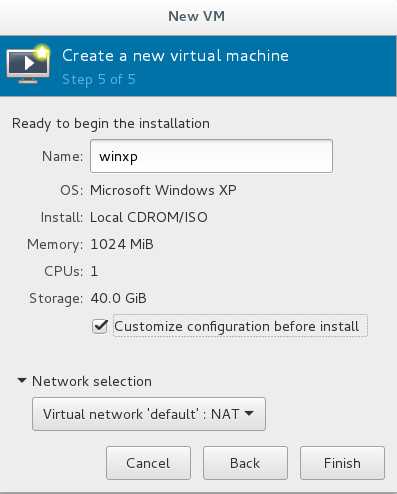Focus the Name field containing winxp
The height and width of the screenshot is (494, 397).
[x=211, y=156]
